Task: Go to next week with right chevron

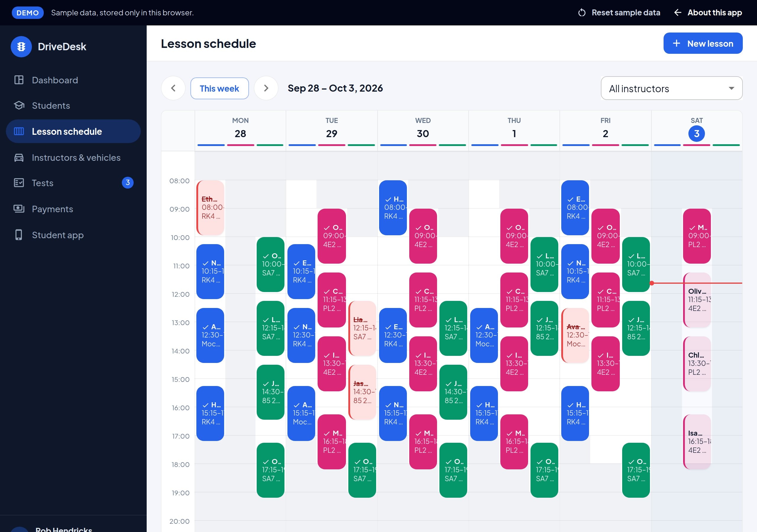Action: (x=266, y=88)
